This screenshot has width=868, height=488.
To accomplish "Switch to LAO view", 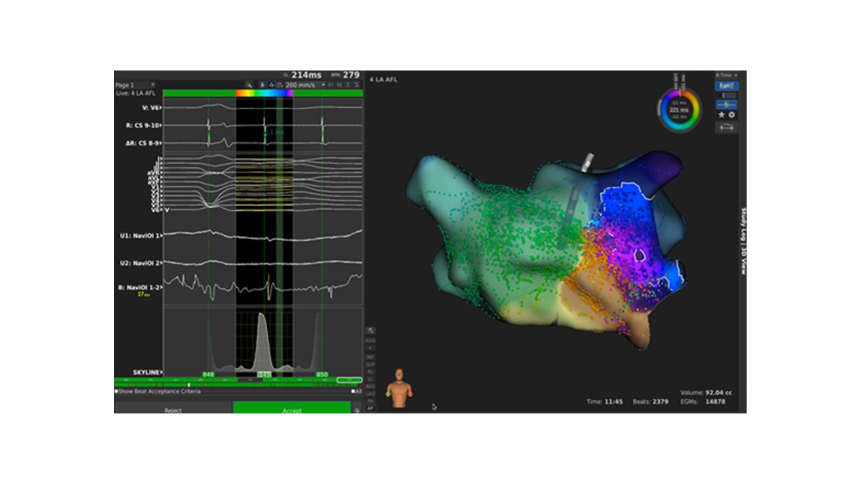I will [x=371, y=394].
